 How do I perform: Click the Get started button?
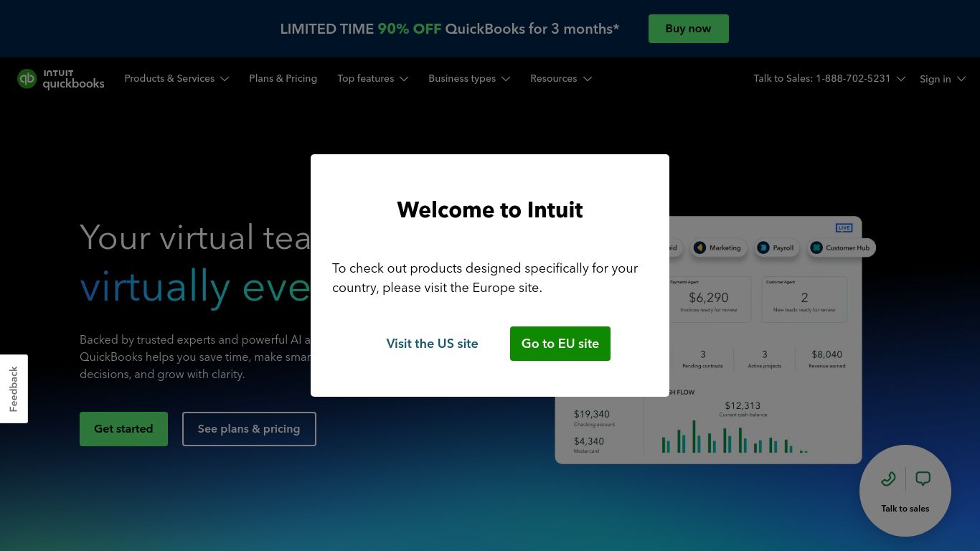coord(123,429)
